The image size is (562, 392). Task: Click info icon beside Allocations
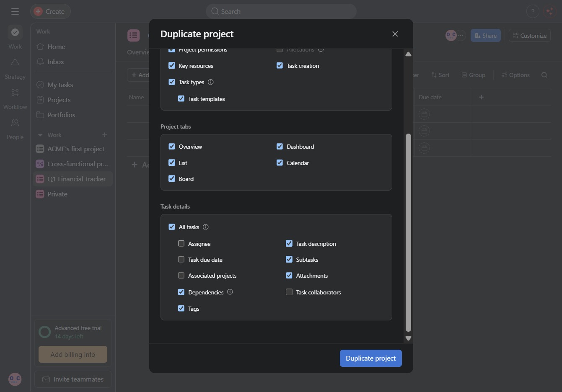pos(321,49)
